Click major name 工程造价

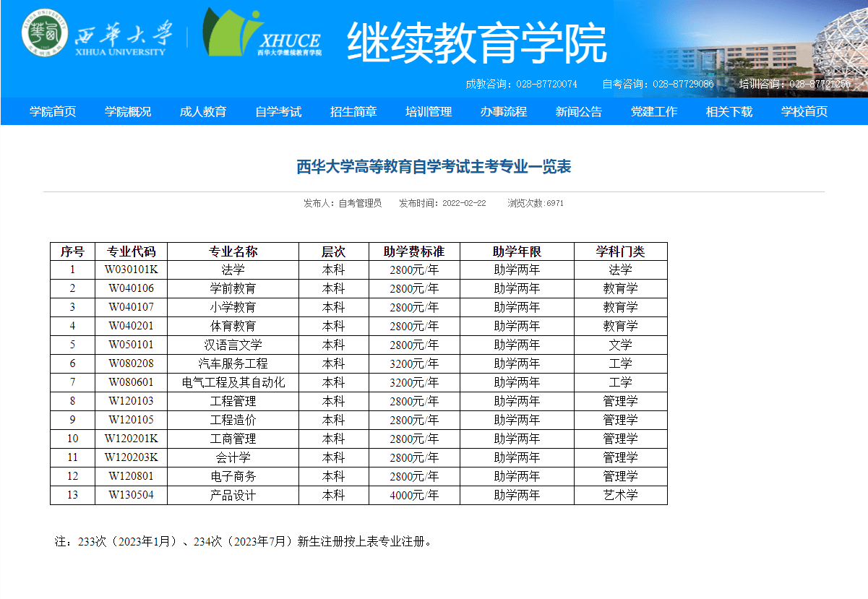(233, 420)
